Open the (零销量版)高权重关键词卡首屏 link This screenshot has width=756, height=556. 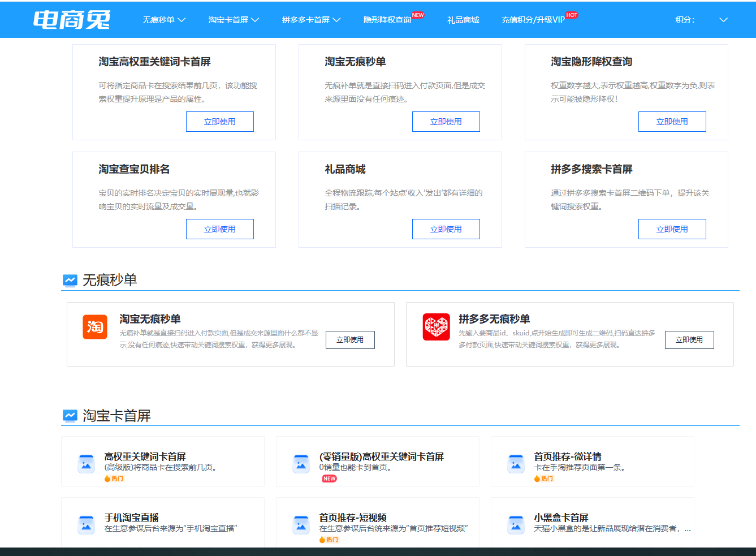[x=382, y=456]
